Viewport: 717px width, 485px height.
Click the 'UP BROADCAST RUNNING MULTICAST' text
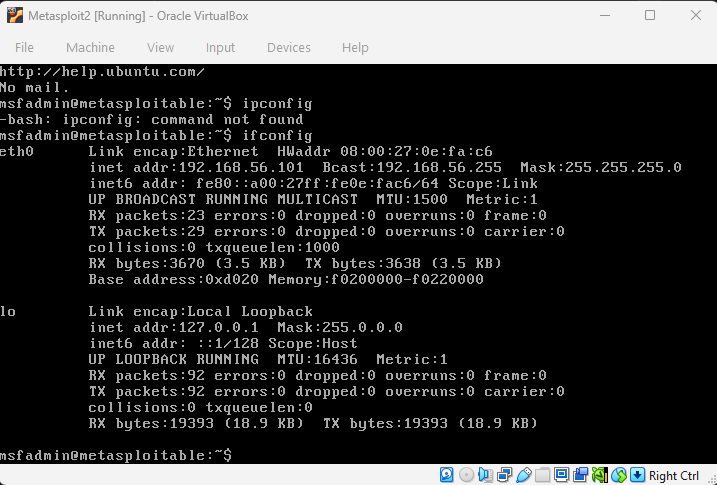pos(223,199)
